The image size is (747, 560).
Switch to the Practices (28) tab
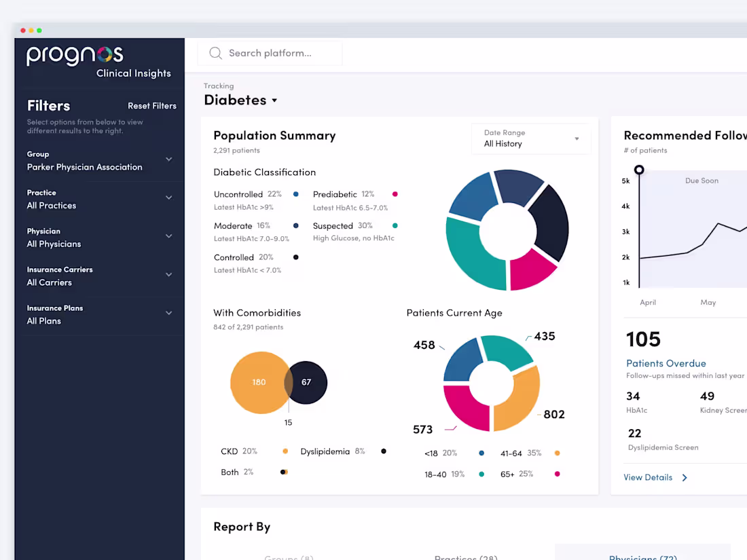[466, 555]
